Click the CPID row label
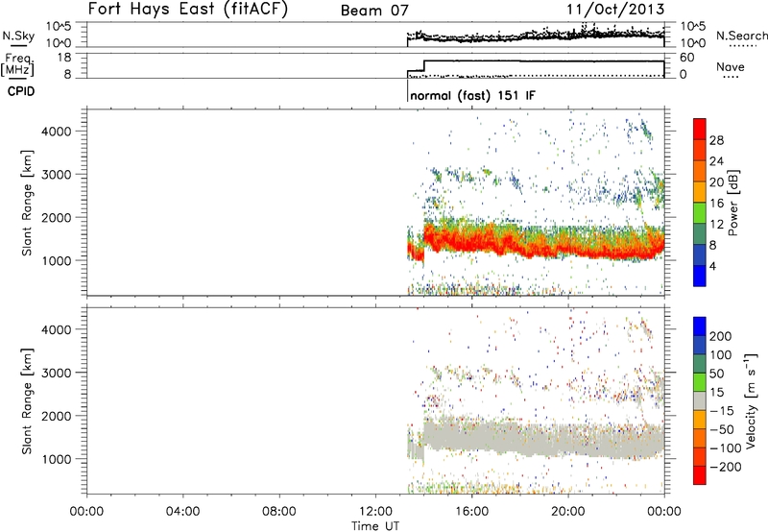Image resolution: width=768 pixels, height=532 pixels. [x=21, y=91]
